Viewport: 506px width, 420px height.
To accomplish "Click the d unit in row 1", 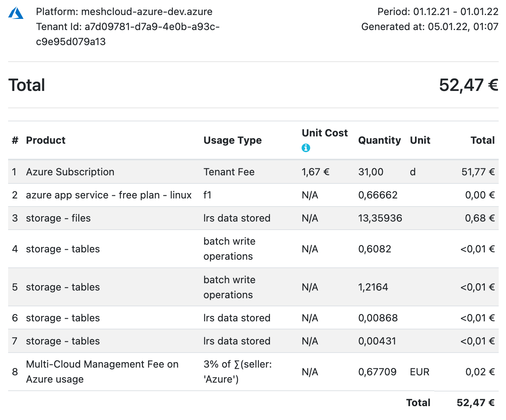I will [x=413, y=172].
